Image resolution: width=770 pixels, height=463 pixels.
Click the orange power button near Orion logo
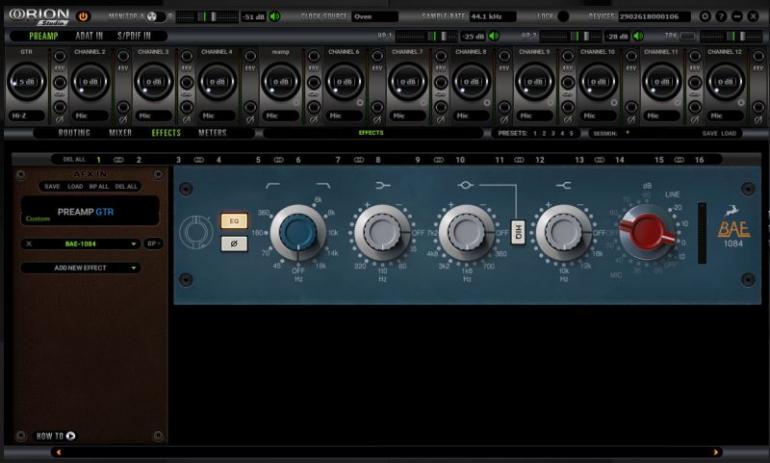83,16
